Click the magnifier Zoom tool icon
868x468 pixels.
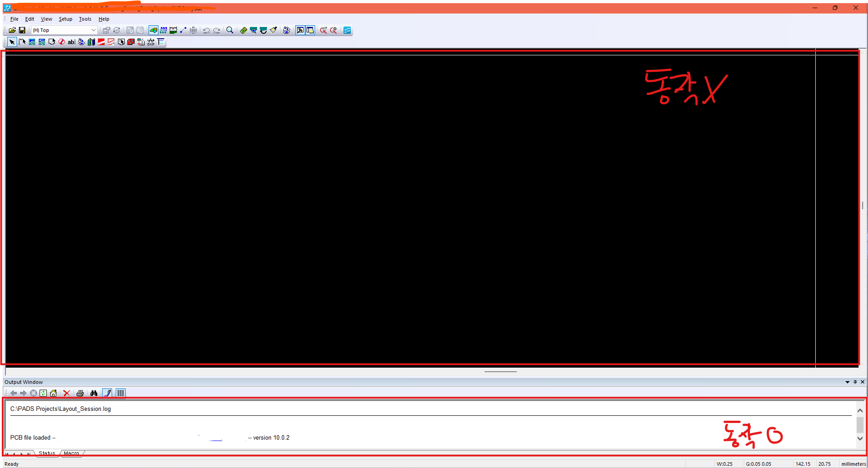[x=230, y=30]
